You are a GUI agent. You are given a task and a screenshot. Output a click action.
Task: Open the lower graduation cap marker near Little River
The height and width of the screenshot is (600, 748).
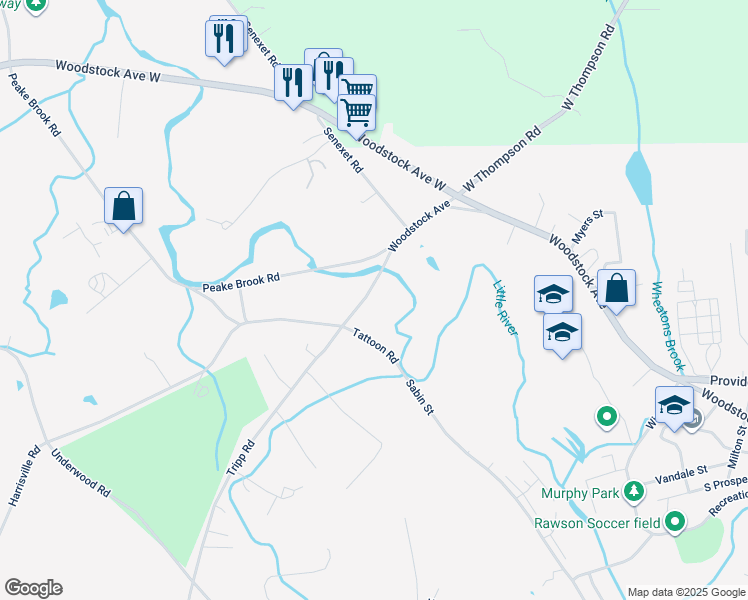562,334
